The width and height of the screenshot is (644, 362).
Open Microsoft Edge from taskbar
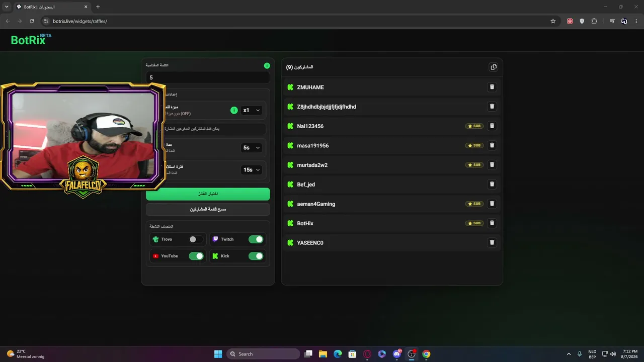point(338,354)
